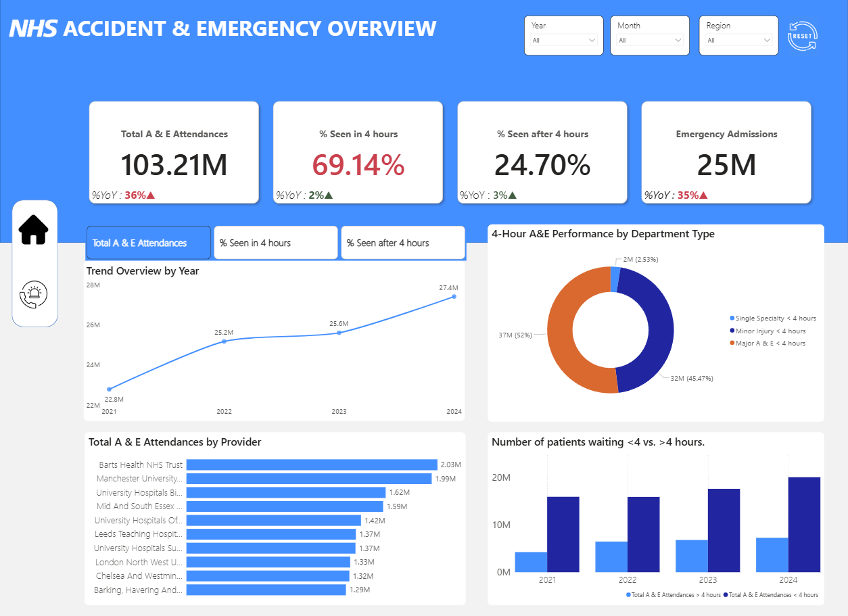The width and height of the screenshot is (848, 616).
Task: Click '4-Hour A&E Performance by Department Type' title
Action: 603,234
